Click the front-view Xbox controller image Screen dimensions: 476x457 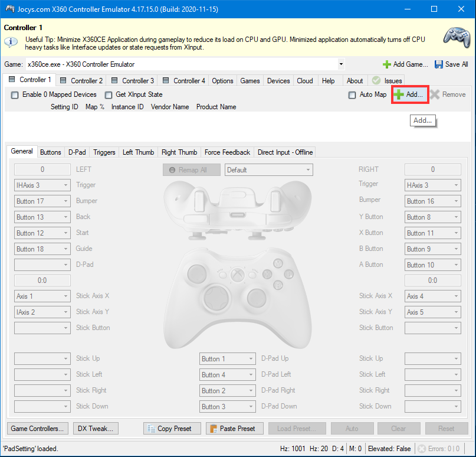(237, 299)
